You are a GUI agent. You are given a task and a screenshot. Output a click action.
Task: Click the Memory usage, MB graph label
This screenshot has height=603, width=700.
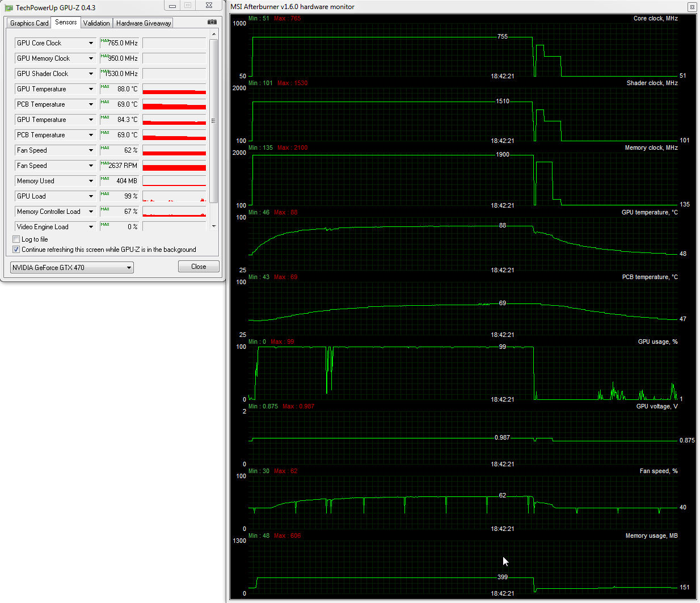coord(652,535)
